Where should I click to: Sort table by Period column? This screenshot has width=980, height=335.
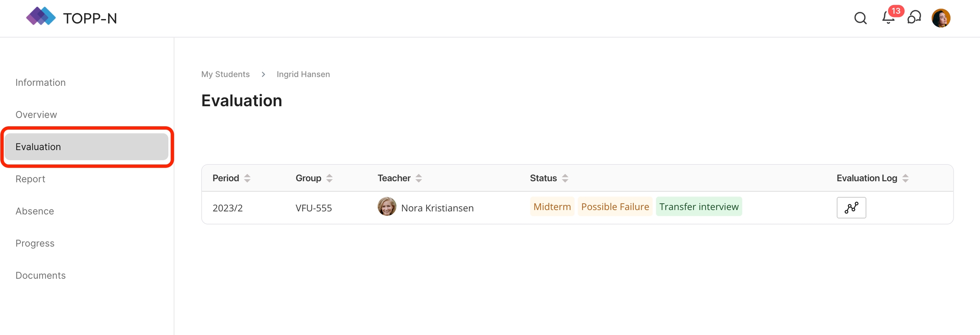coord(247,178)
